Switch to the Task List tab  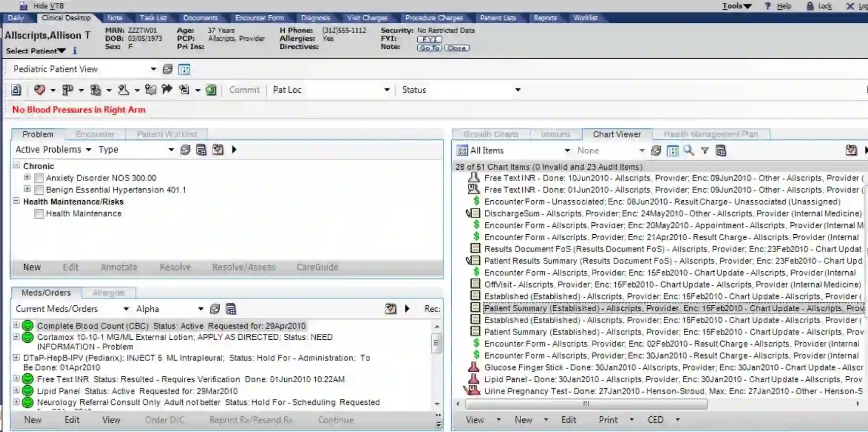coord(153,18)
